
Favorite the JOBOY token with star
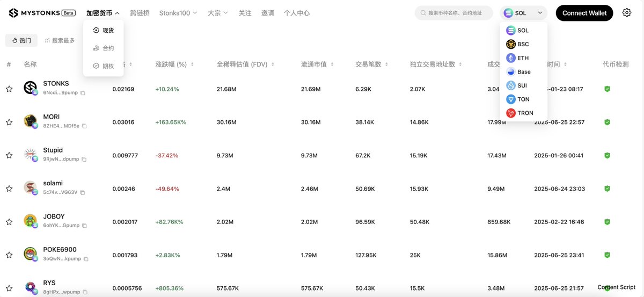coord(9,222)
